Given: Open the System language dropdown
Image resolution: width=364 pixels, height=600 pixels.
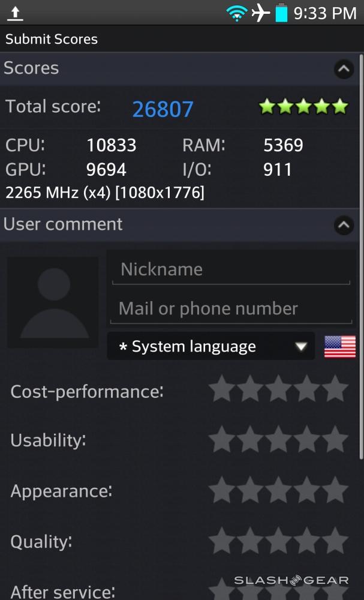Looking at the screenshot, I should tap(211, 347).
